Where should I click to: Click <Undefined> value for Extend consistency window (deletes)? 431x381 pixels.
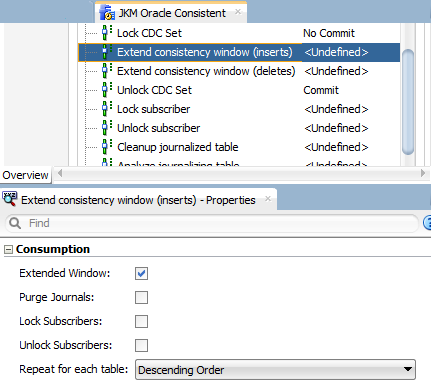[x=336, y=71]
